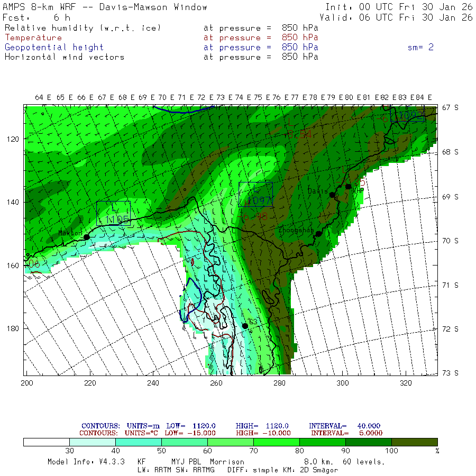Click the 90–100% dark green swatch
Screen dimensions: 476x476
click(x=369, y=442)
